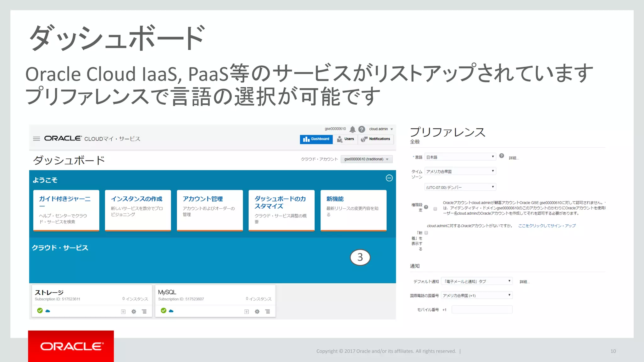Switch to the Dashboard tab

pos(316,139)
